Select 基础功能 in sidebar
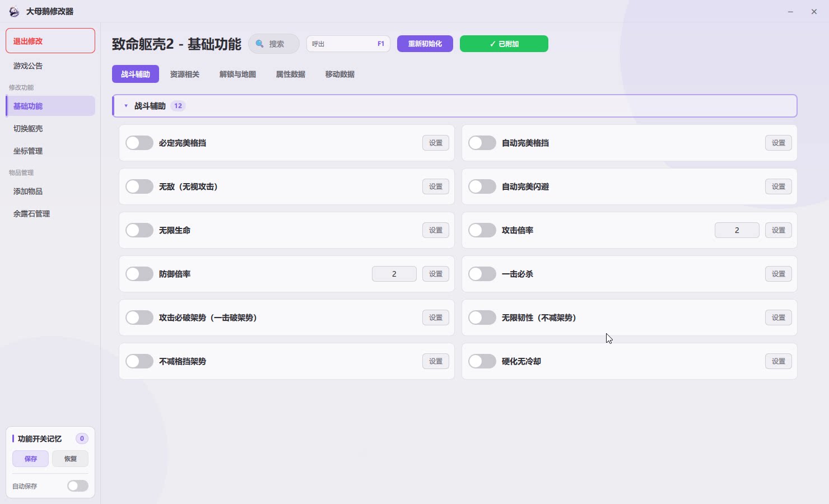The height and width of the screenshot is (504, 829). (x=50, y=106)
